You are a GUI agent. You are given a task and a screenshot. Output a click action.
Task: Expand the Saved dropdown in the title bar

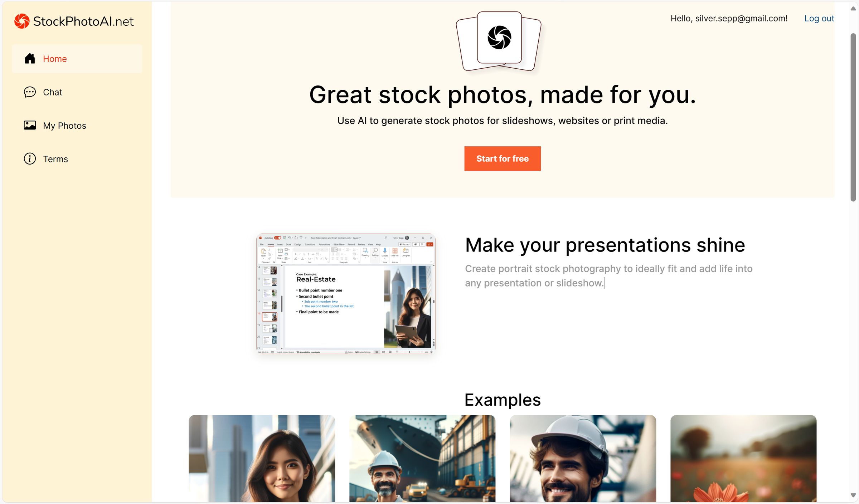360,238
